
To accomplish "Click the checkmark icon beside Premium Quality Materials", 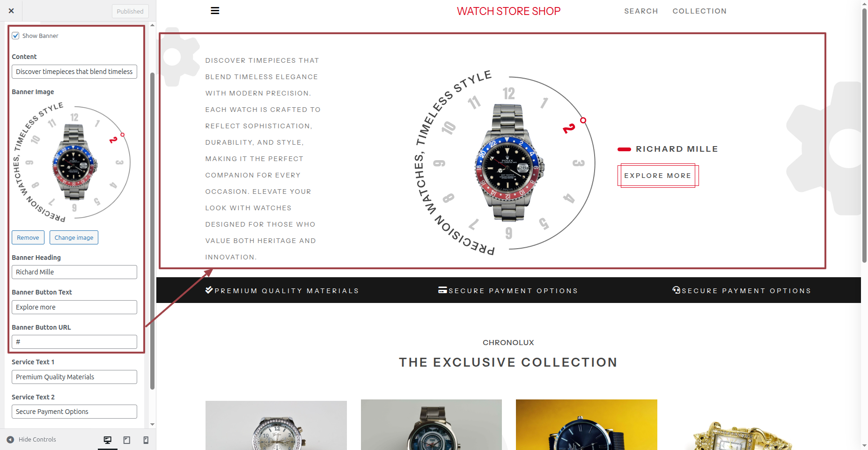I will tap(209, 290).
